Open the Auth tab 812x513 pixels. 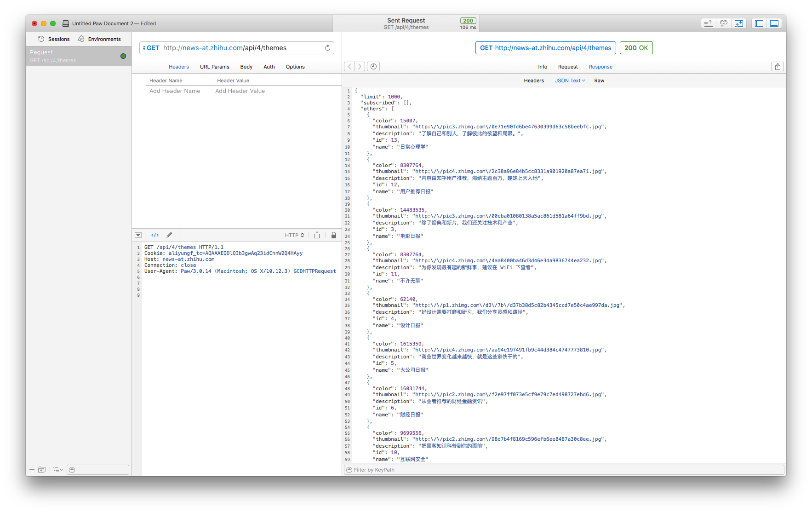coord(269,67)
